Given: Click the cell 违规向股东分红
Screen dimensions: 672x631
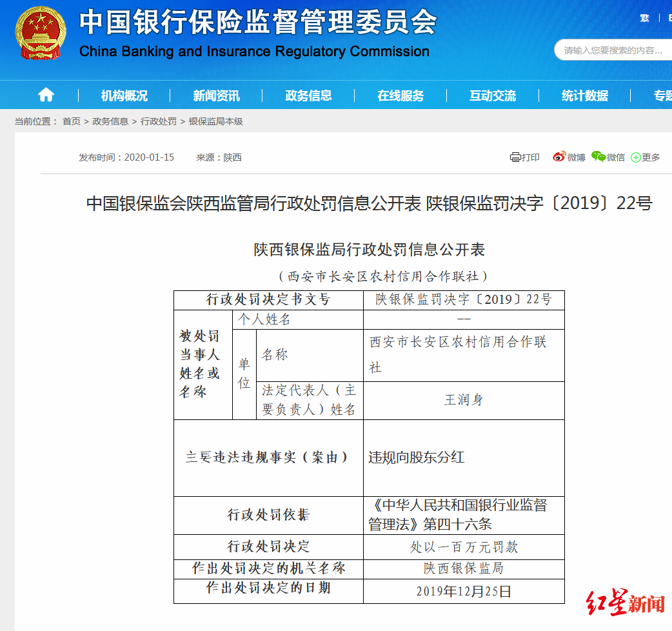Looking at the screenshot, I should 464,458.
